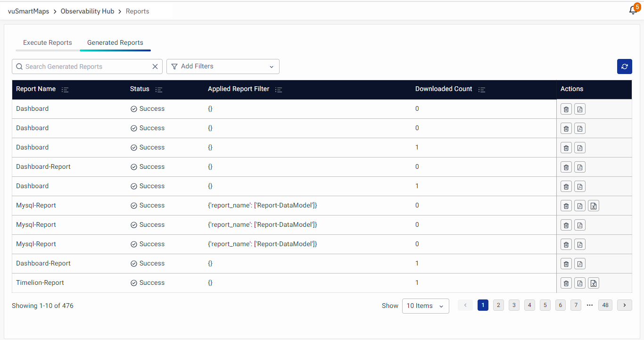Delete the Timelion-Report entry
The width and height of the screenshot is (644, 340).
(x=566, y=283)
